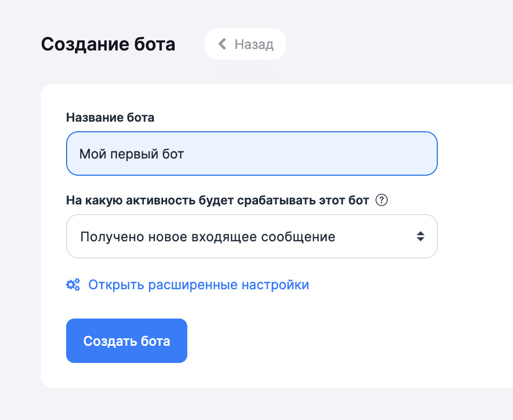This screenshot has width=513, height=420.
Task: Expand the Получено новое входящее сообщение selector
Action: (251, 236)
